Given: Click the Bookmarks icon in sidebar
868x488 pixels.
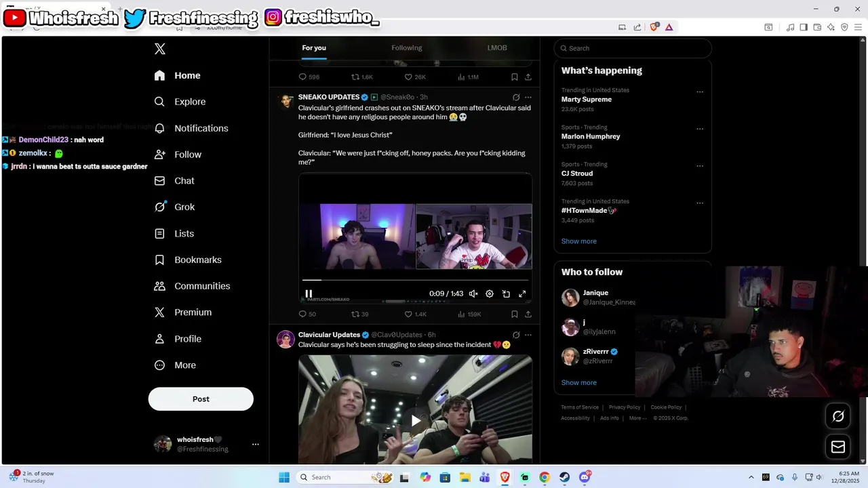Looking at the screenshot, I should [160, 260].
